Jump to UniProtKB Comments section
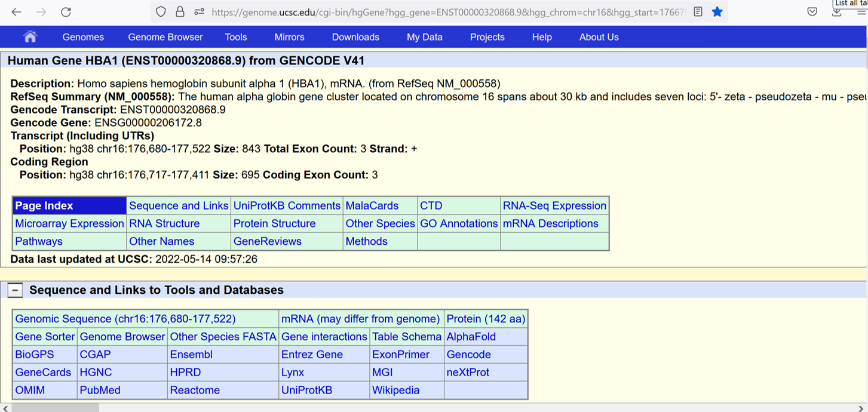The image size is (868, 412). (x=287, y=205)
